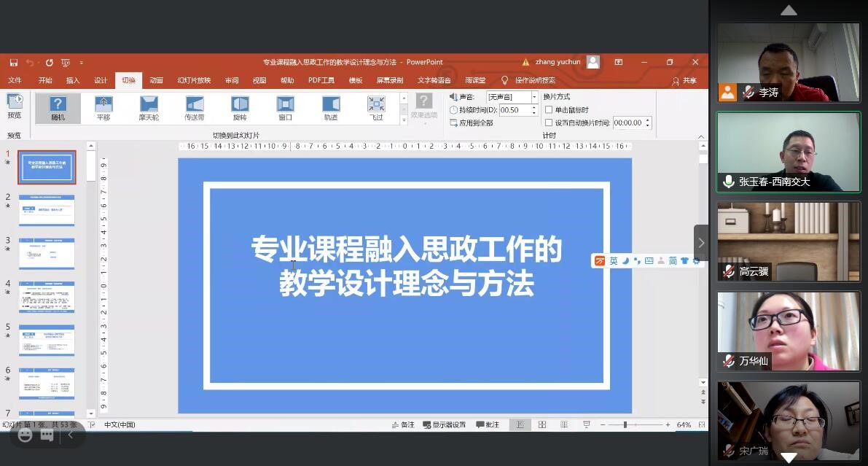868x466 pixels.
Task: Switch to slide sorter view in status bar
Action: pyautogui.click(x=542, y=424)
